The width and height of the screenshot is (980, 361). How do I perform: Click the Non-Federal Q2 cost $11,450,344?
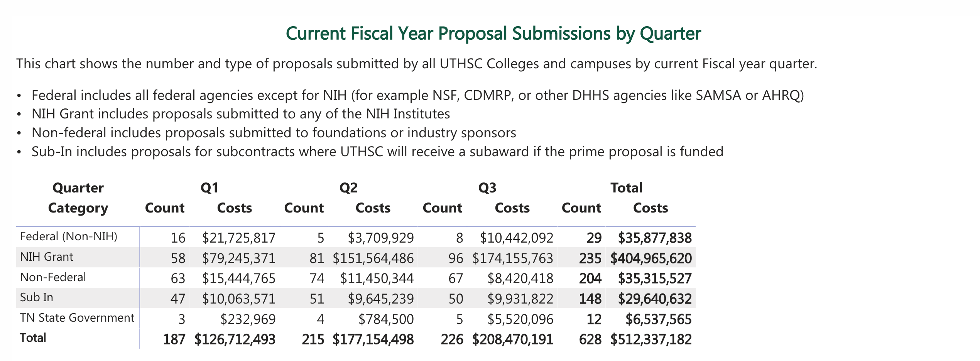coord(377,278)
